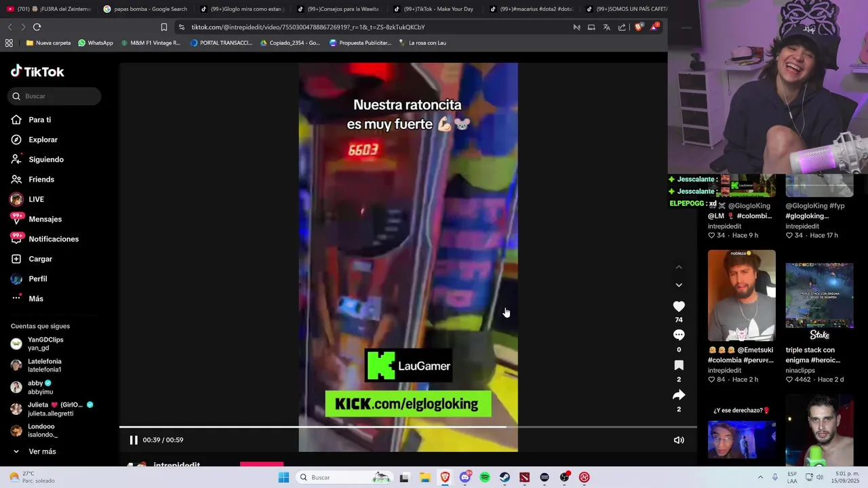Share the video with arrow icon
This screenshot has height=488, width=868.
(x=679, y=395)
